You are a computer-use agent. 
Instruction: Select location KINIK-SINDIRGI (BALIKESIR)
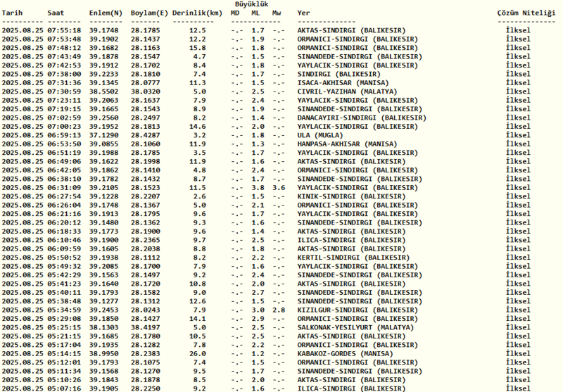[351, 196]
